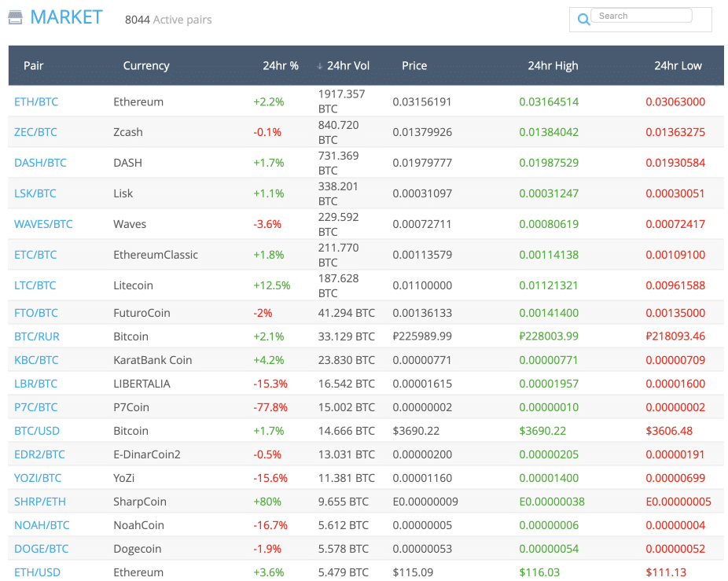Click the price $115.09
This screenshot has height=581, width=728.
[x=413, y=572]
